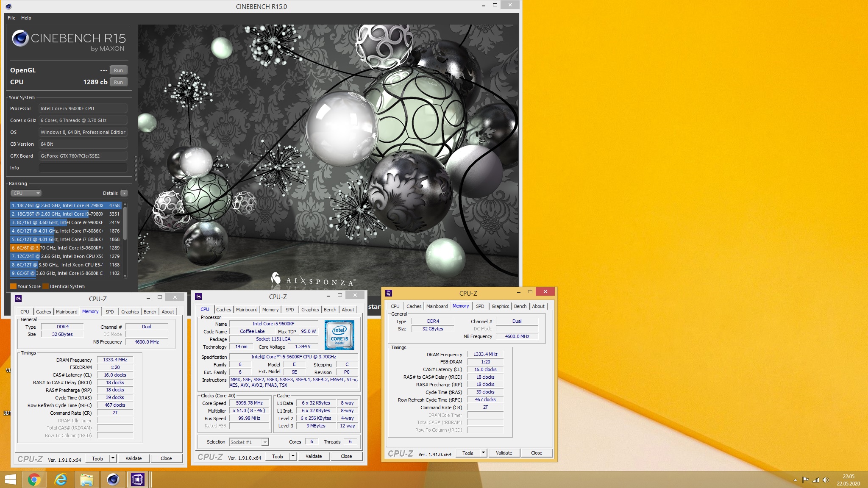
Task: Click Close button in right CPU-Z
Action: click(x=537, y=453)
